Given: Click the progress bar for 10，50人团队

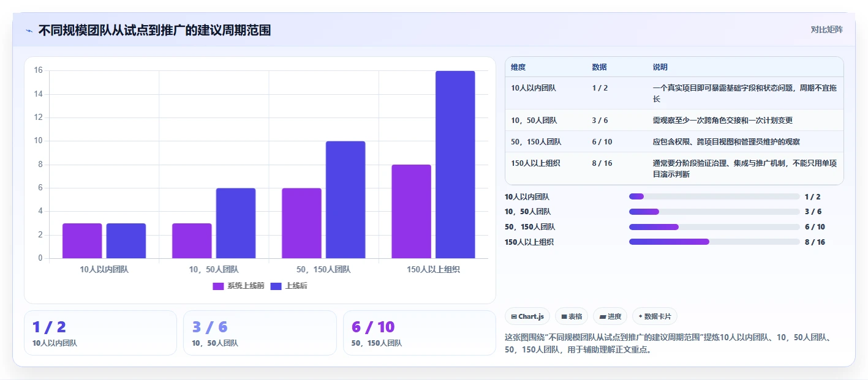Looking at the screenshot, I should (714, 212).
